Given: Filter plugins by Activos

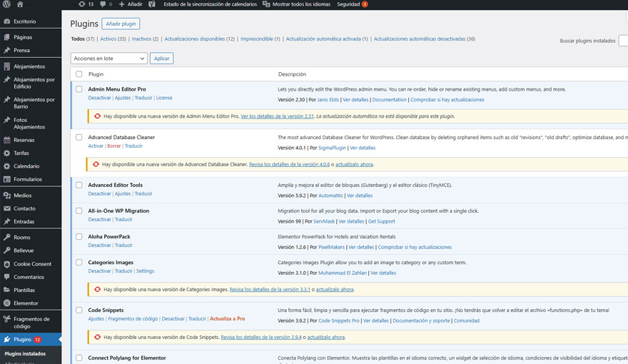Looking at the screenshot, I should click(113, 39).
